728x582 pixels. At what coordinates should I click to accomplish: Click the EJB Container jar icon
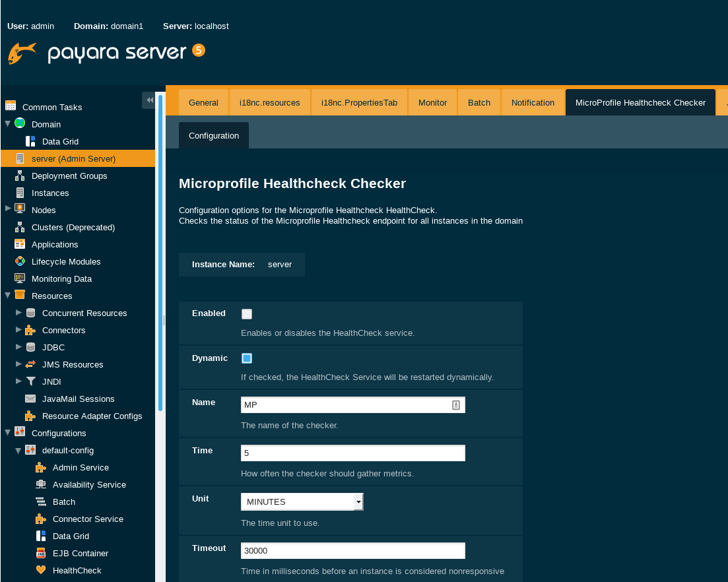(41, 553)
